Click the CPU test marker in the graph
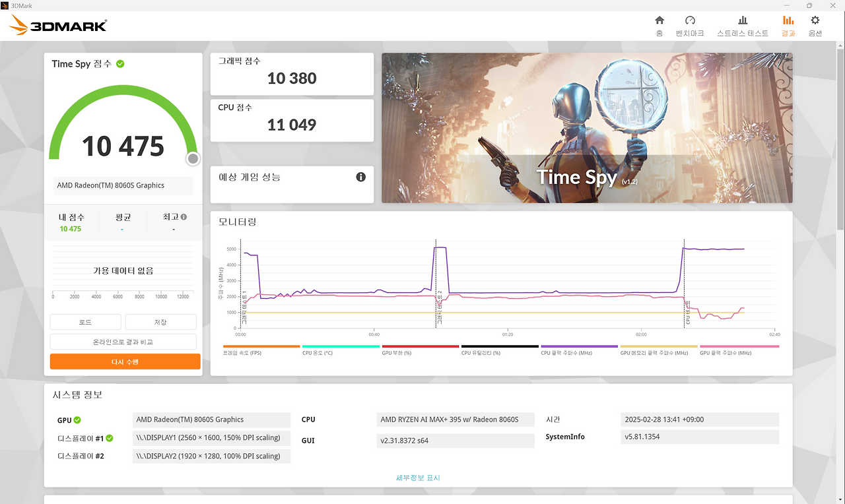This screenshot has width=845, height=504. pos(688,313)
